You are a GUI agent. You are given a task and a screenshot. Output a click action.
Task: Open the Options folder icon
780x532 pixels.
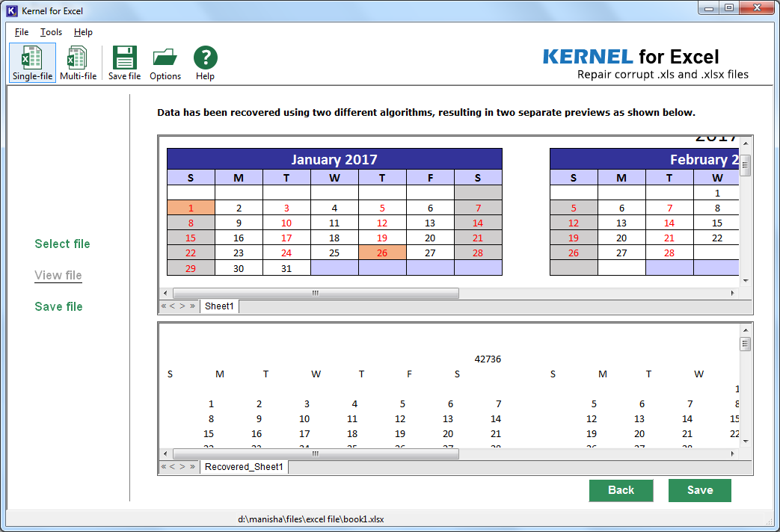pyautogui.click(x=165, y=63)
